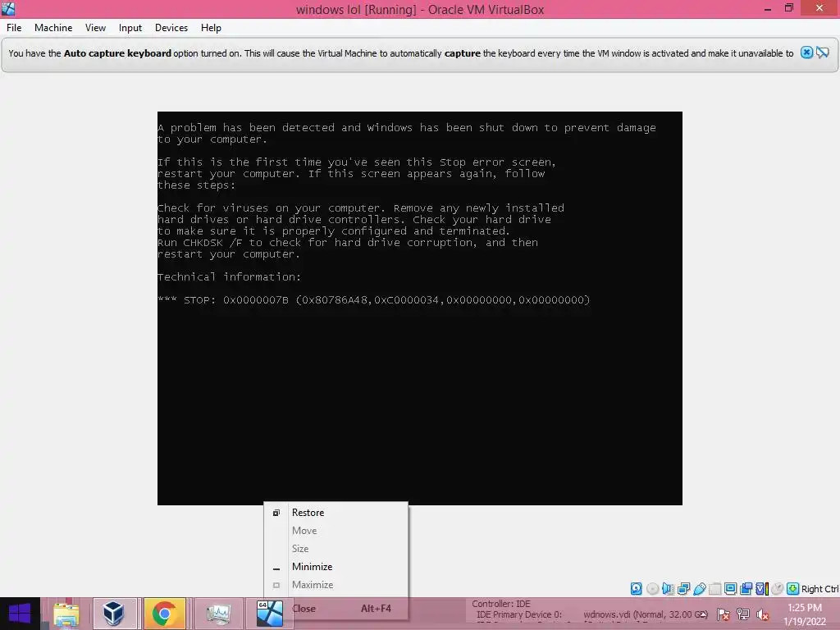
Task: Select Maximize entry in the context menu
Action: point(336,584)
